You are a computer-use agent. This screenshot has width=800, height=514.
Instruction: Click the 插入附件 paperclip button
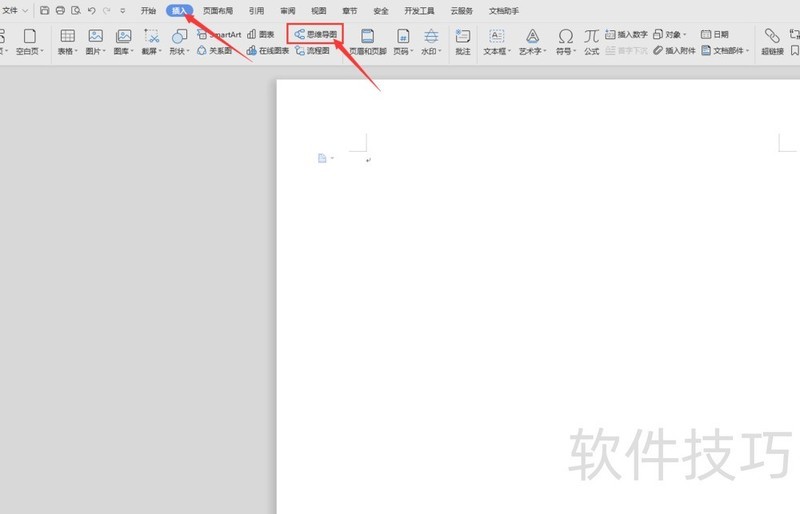674,51
